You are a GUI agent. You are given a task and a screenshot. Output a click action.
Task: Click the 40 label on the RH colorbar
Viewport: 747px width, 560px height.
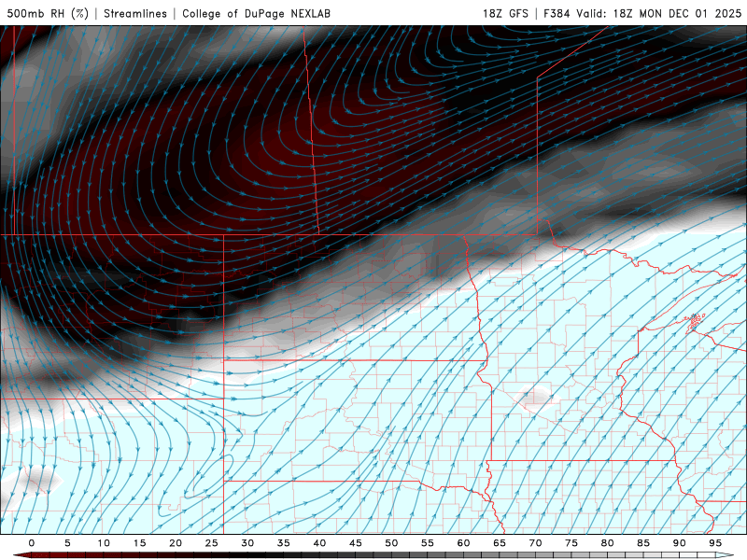(x=319, y=543)
